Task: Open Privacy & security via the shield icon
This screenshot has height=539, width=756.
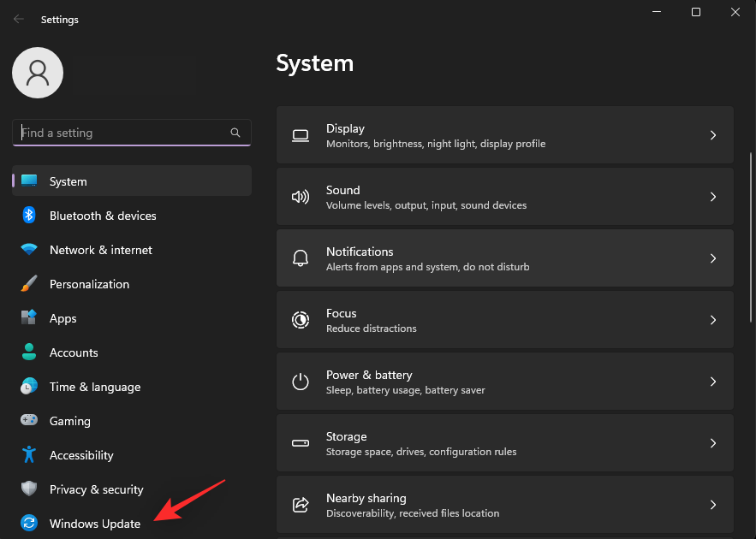Action: click(x=28, y=489)
